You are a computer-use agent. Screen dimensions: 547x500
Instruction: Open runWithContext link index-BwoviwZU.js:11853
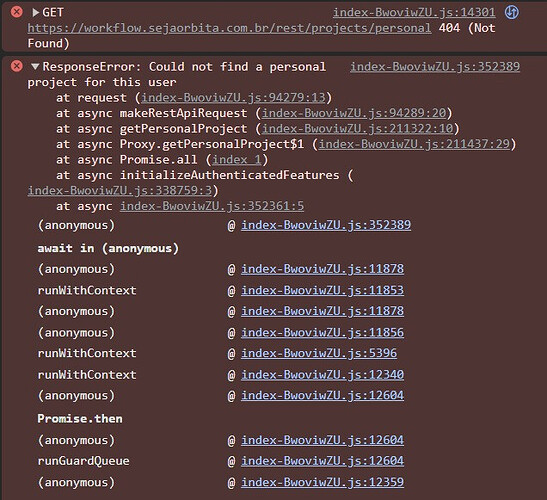(x=322, y=290)
